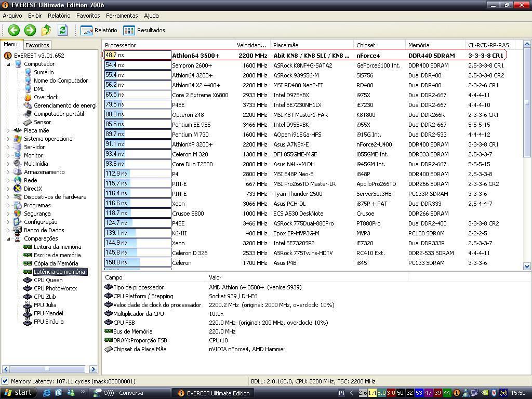
Task: Expand the Multimídia tree node
Action: tap(8, 164)
